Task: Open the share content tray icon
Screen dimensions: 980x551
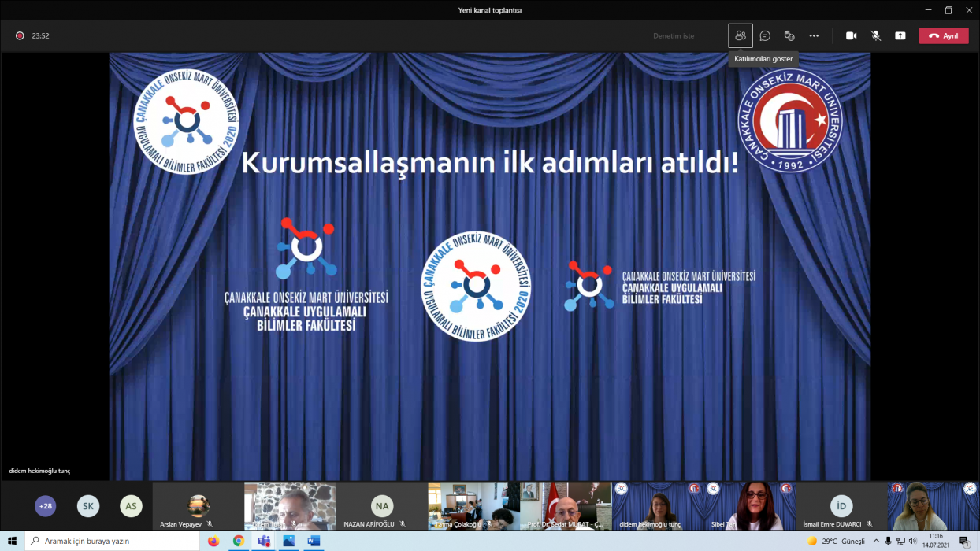Action: coord(900,35)
